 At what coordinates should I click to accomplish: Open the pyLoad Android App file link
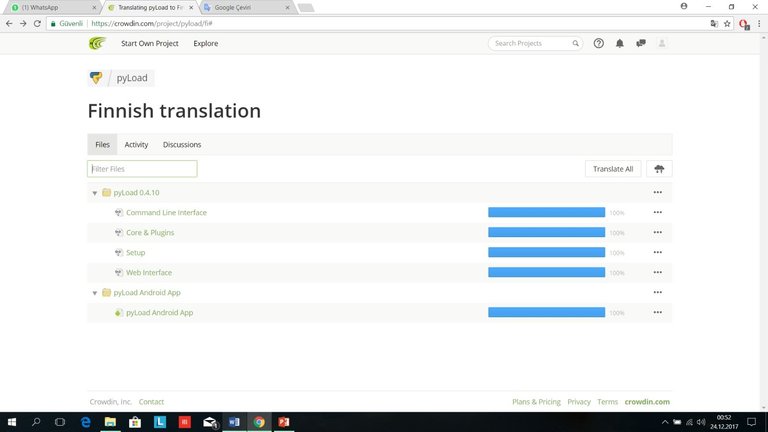click(160, 312)
